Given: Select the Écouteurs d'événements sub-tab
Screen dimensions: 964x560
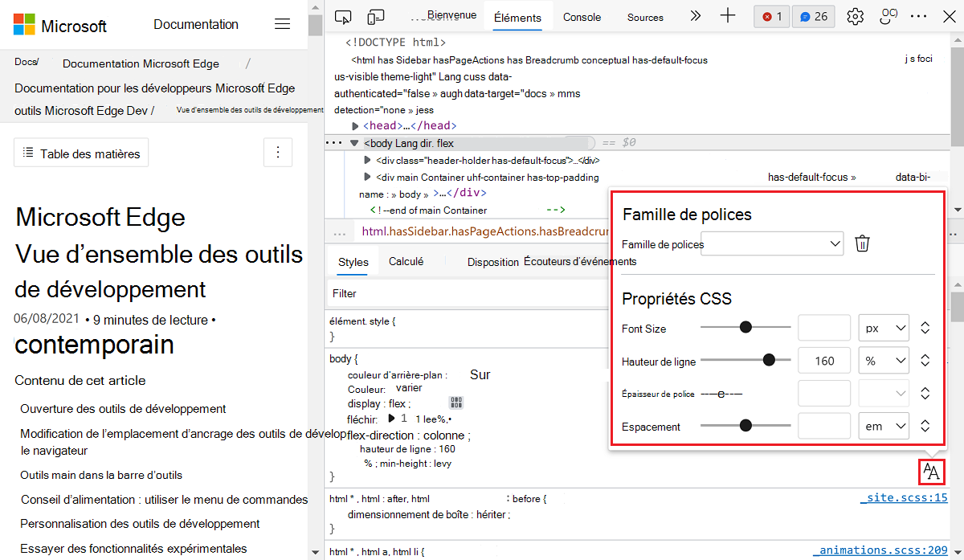Looking at the screenshot, I should coord(580,261).
